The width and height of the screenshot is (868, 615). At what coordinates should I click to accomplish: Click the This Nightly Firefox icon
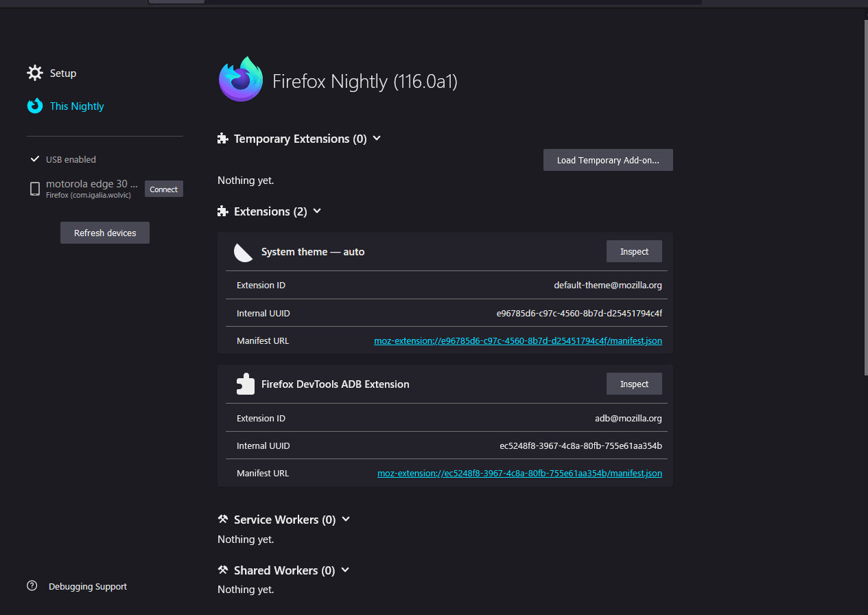pyautogui.click(x=35, y=106)
